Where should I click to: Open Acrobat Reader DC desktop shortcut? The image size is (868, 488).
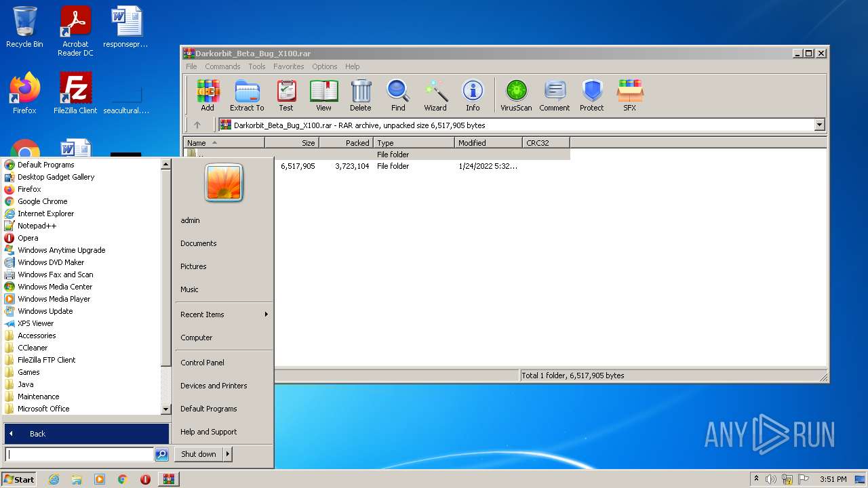click(75, 31)
